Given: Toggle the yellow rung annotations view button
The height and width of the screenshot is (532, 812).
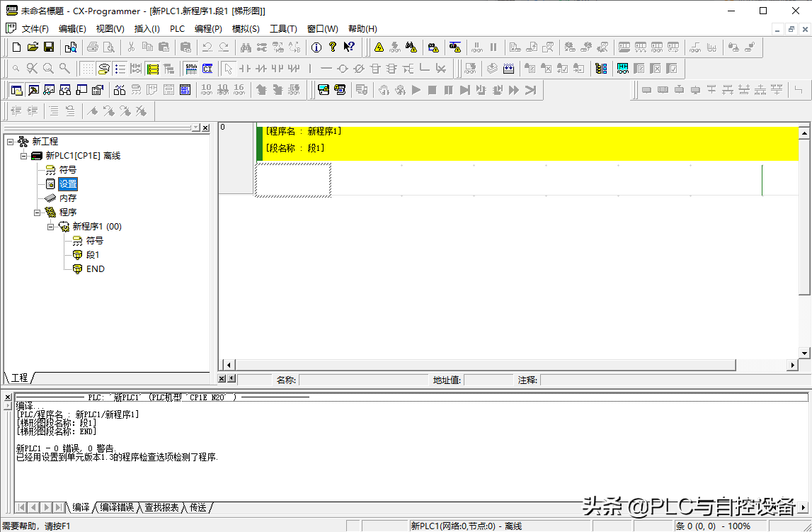Looking at the screenshot, I should pyautogui.click(x=153, y=69).
